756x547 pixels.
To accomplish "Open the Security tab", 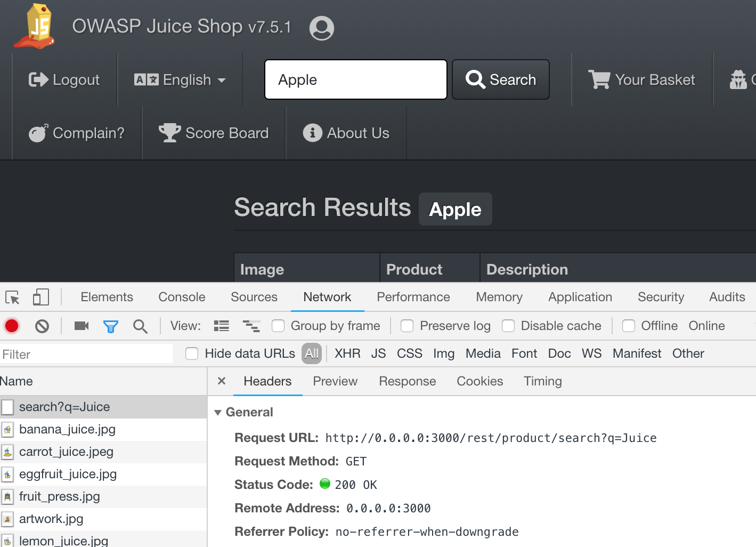I will [x=661, y=297].
